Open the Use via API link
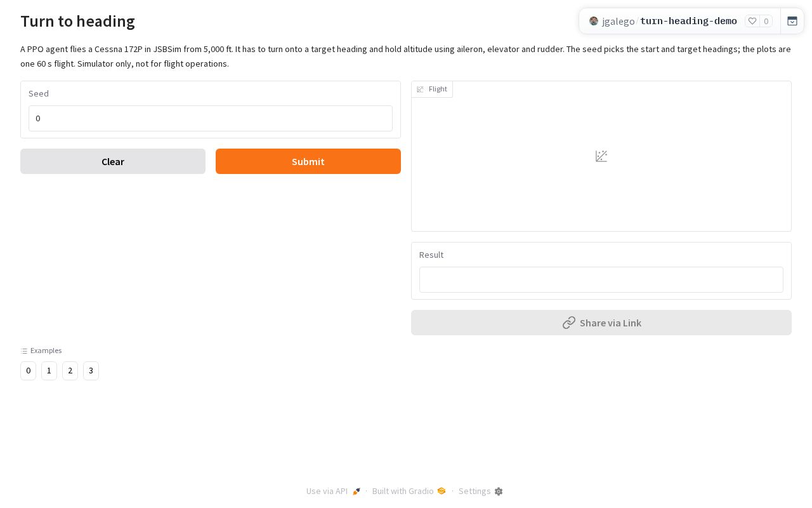This screenshot has height=508, width=812. point(334,491)
